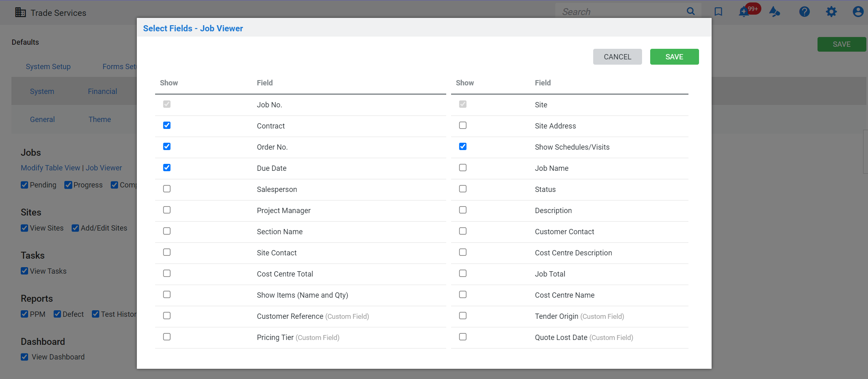Click the Trade Services building icon
Screen dimensions: 868x379
point(20,13)
